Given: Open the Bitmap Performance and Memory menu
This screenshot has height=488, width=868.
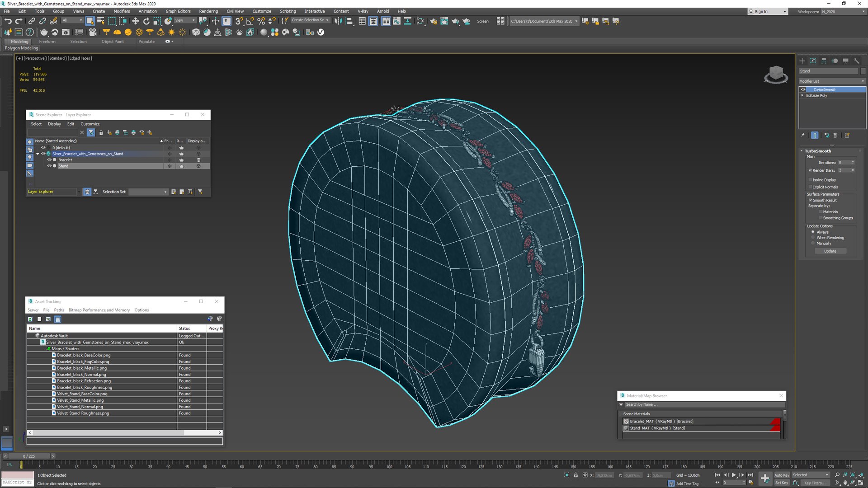Looking at the screenshot, I should pyautogui.click(x=99, y=310).
